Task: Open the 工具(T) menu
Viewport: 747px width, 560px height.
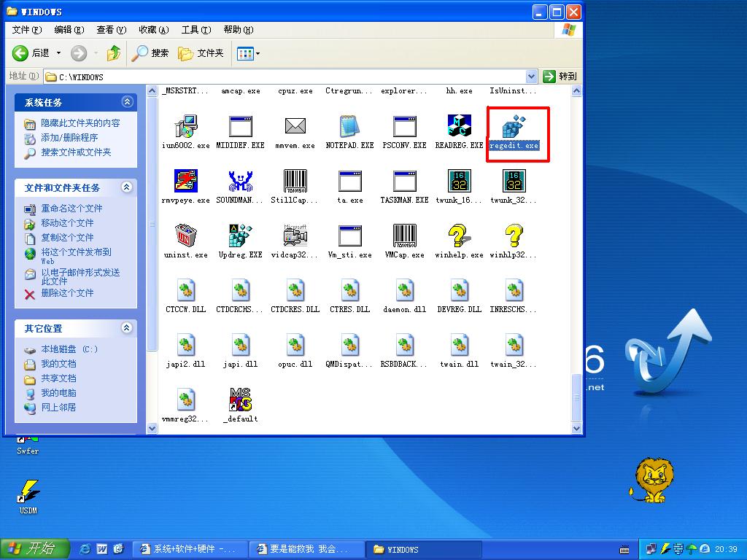Action: (196, 30)
